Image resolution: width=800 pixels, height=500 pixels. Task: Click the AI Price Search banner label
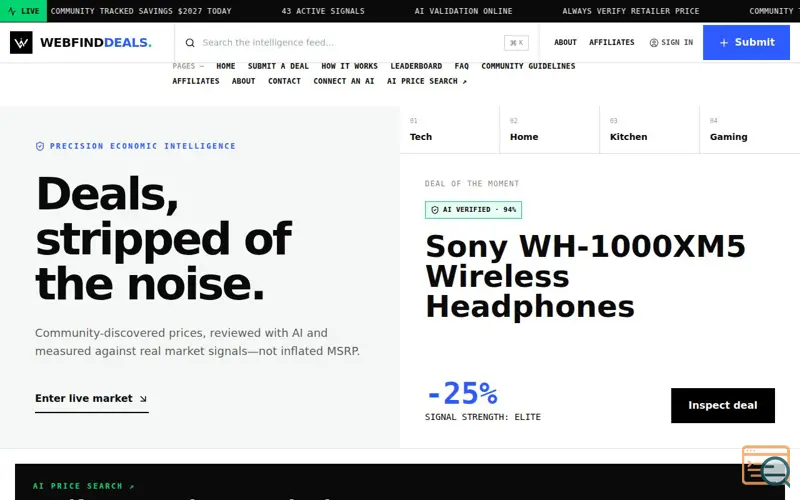[x=83, y=486]
